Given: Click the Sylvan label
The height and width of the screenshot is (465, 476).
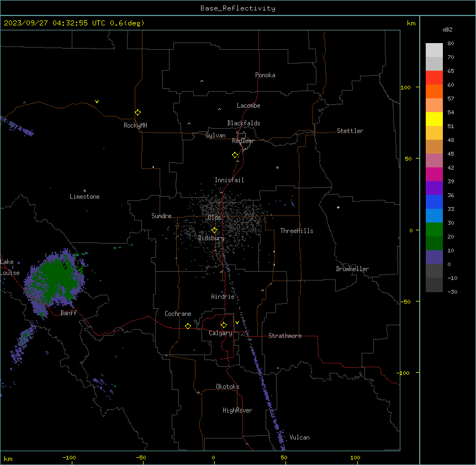Looking at the screenshot, I should (215, 135).
